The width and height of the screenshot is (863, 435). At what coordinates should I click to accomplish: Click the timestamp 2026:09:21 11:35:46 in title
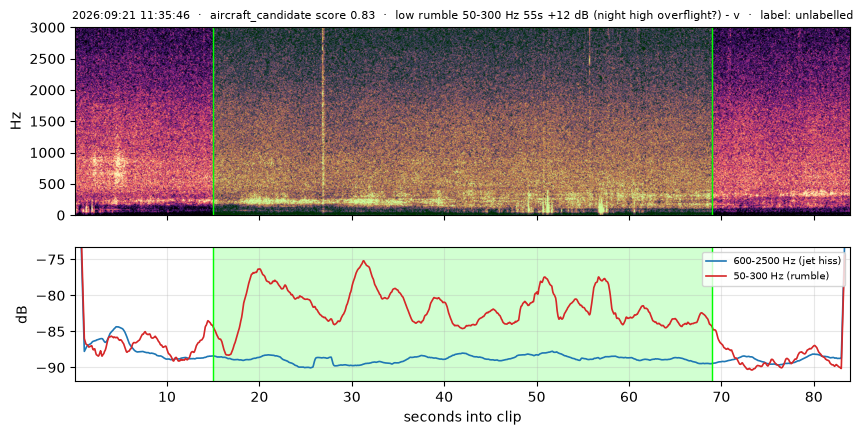coord(130,15)
